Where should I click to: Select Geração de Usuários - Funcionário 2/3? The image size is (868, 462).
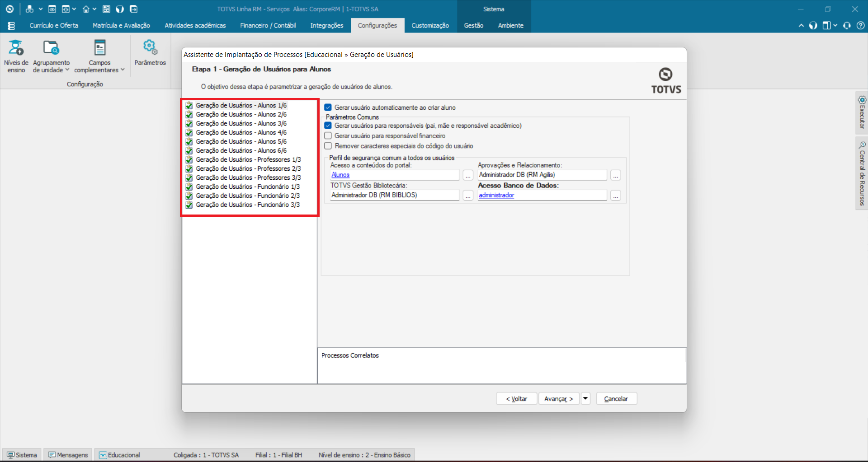pos(248,196)
